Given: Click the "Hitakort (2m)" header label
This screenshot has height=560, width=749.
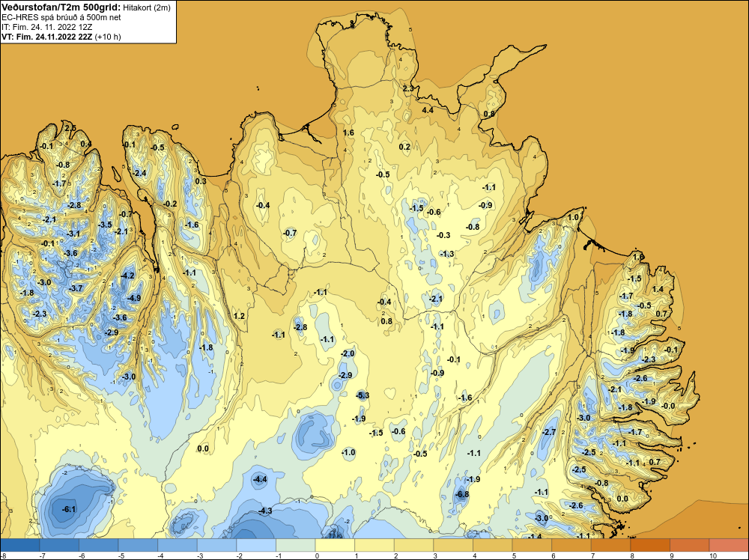Looking at the screenshot, I should [x=146, y=7].
